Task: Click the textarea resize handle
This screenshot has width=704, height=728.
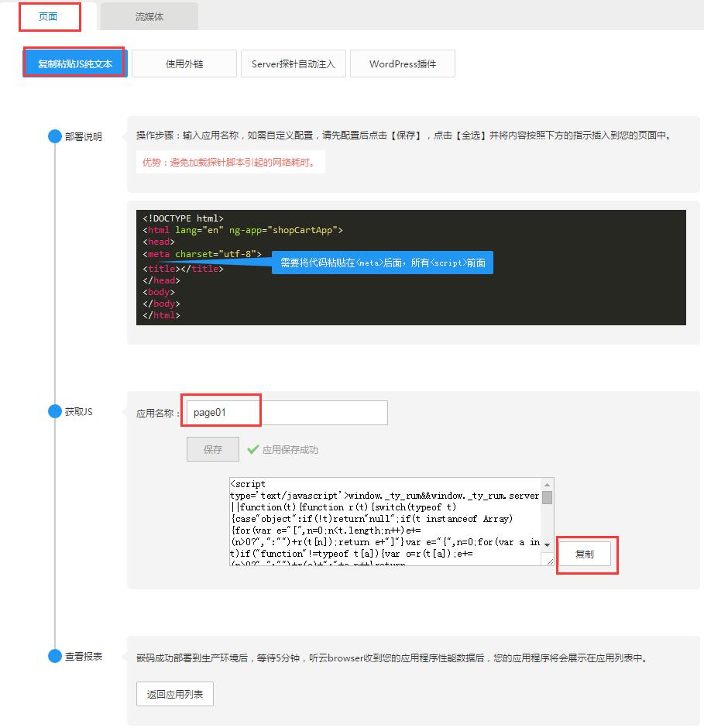Action: (x=549, y=561)
